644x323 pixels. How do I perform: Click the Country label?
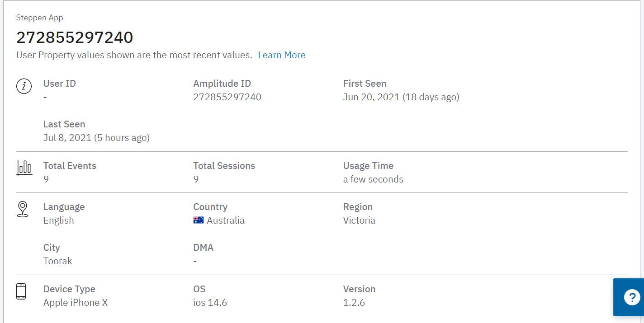[x=210, y=207]
